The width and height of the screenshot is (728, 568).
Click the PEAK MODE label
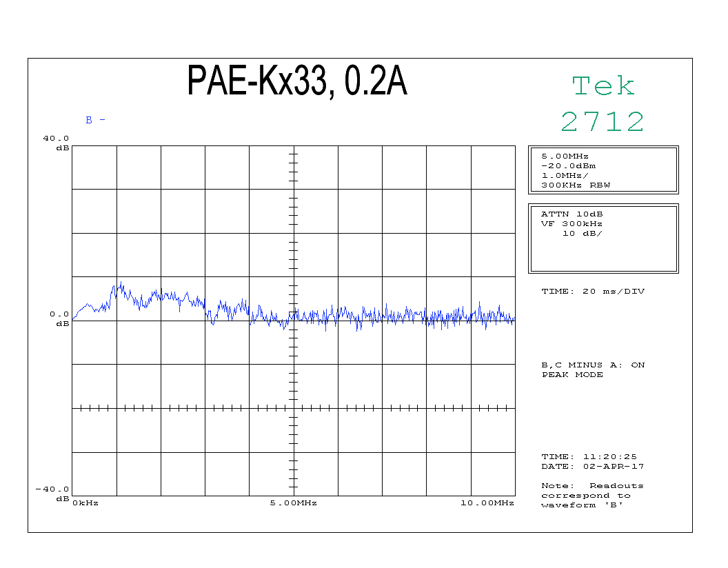pyautogui.click(x=572, y=375)
